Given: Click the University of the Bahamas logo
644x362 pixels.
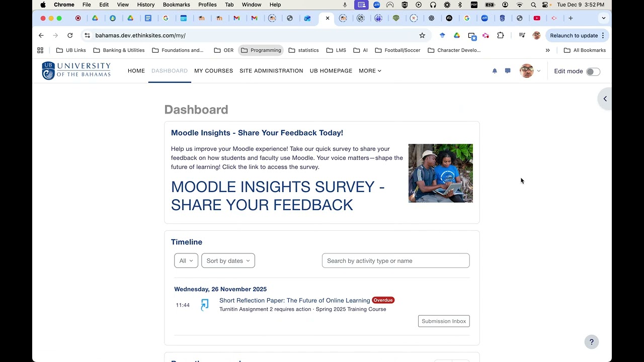Looking at the screenshot, I should point(76,71).
